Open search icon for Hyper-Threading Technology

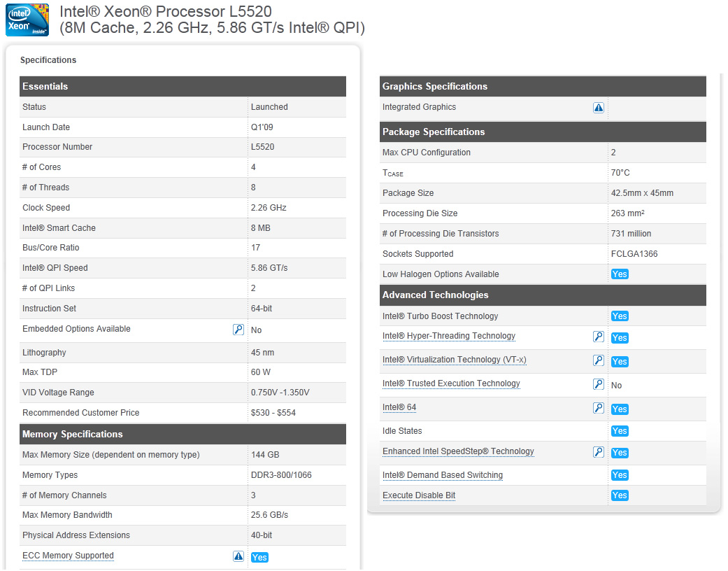pyautogui.click(x=599, y=337)
